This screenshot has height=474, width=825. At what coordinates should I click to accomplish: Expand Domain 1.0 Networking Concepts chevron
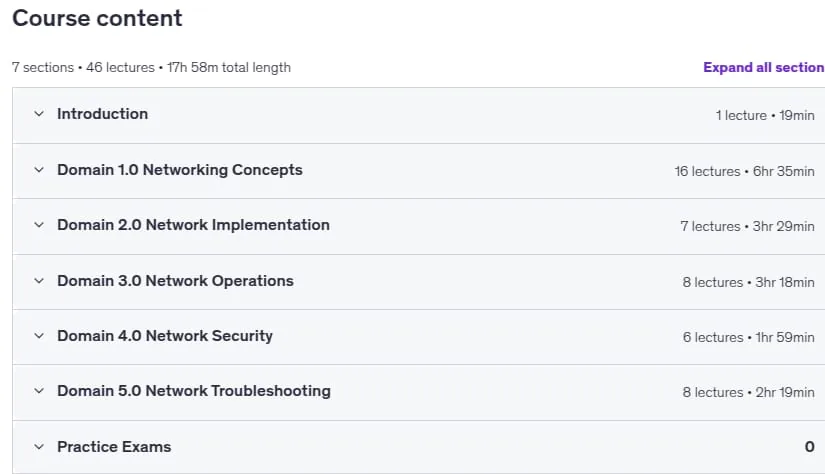coord(39,170)
